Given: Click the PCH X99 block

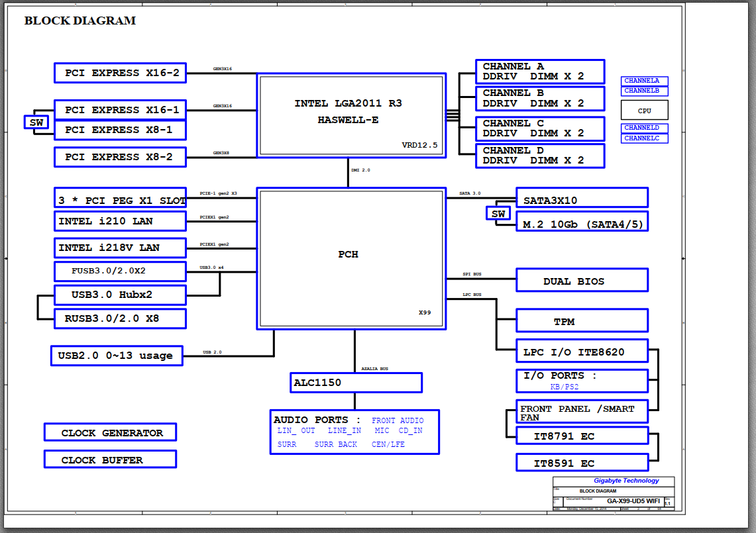Looking at the screenshot, I should pyautogui.click(x=351, y=259).
